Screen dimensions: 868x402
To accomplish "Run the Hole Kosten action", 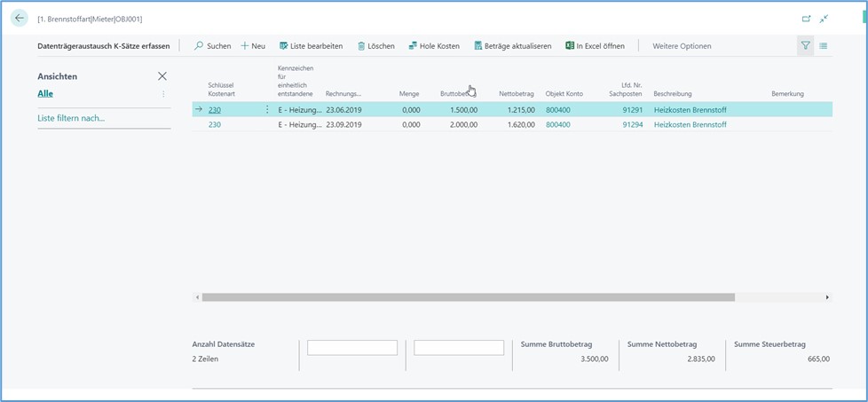I will 434,46.
